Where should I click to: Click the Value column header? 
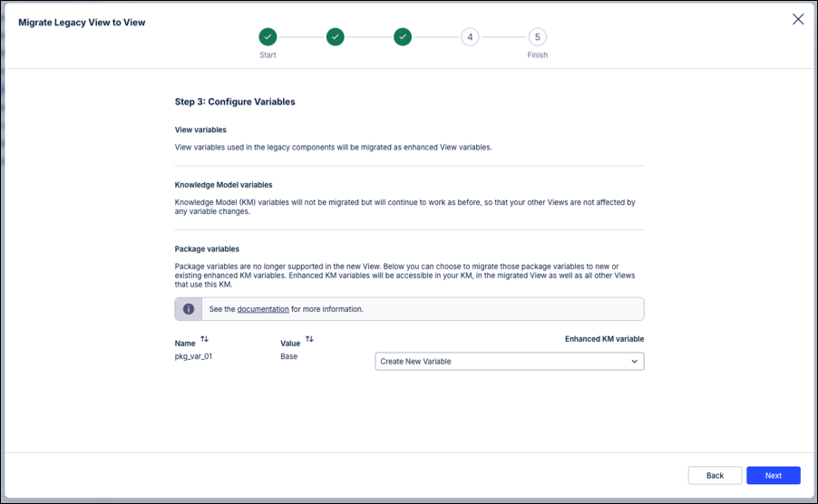[290, 344]
